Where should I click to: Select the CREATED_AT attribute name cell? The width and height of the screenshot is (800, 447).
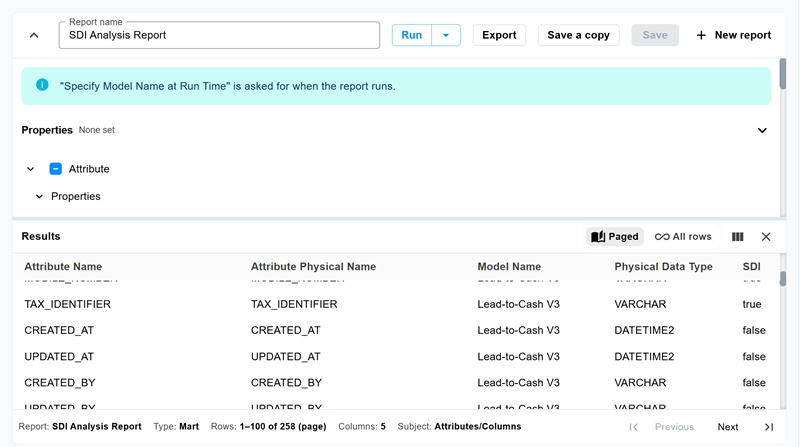click(59, 330)
